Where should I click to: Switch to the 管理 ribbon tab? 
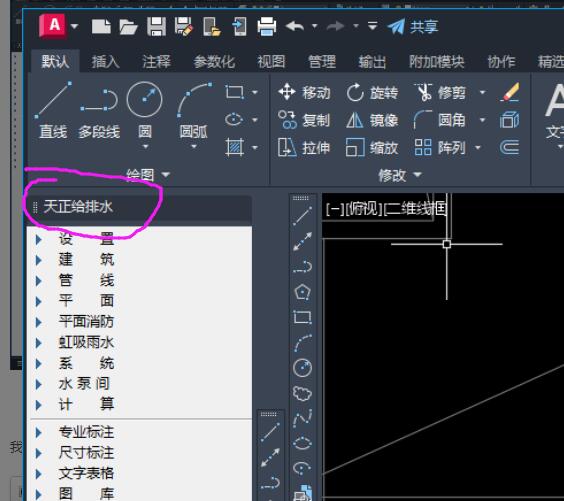(x=322, y=62)
